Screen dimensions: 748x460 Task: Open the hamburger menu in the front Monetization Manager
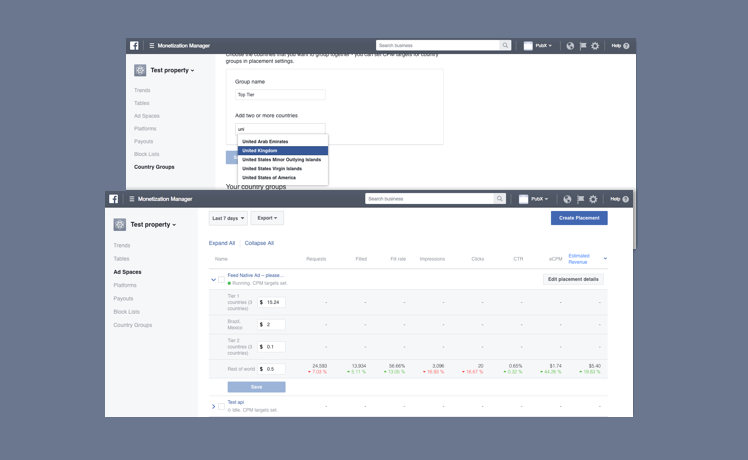tap(132, 199)
